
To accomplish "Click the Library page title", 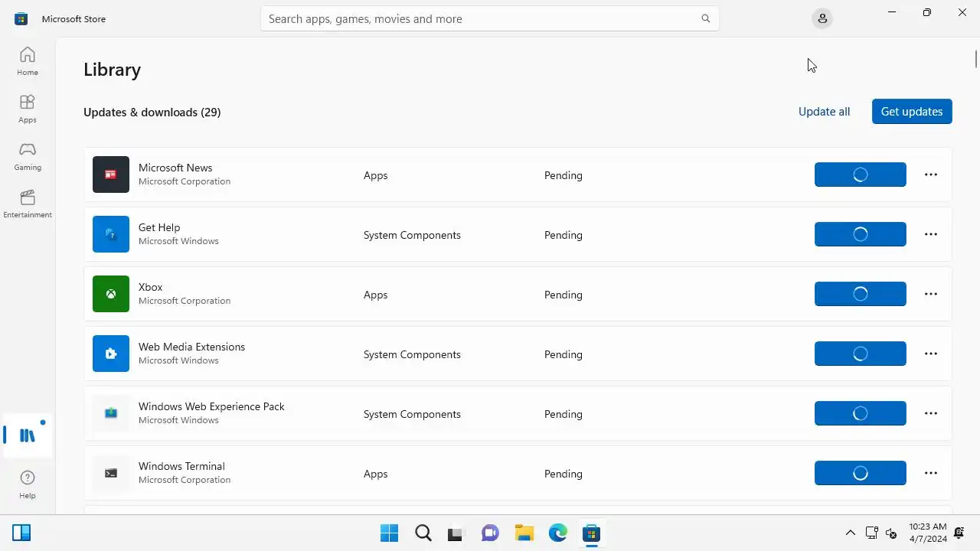I will 112,69.
